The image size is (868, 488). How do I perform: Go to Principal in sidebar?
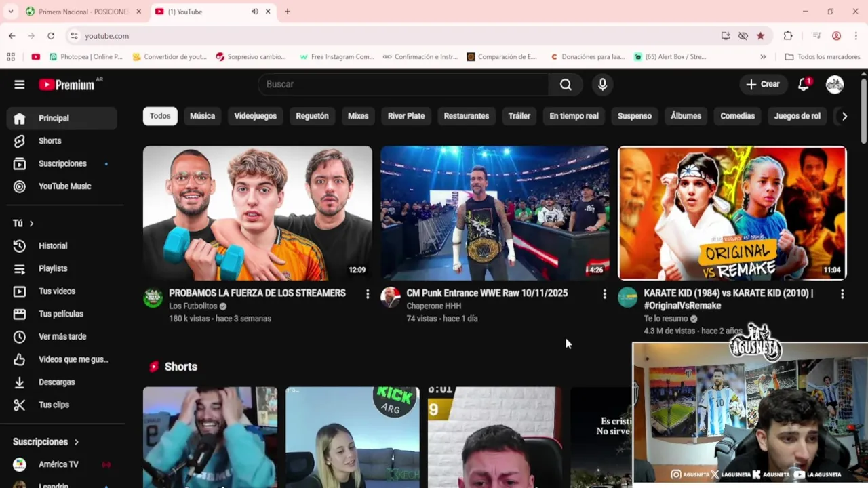point(62,118)
